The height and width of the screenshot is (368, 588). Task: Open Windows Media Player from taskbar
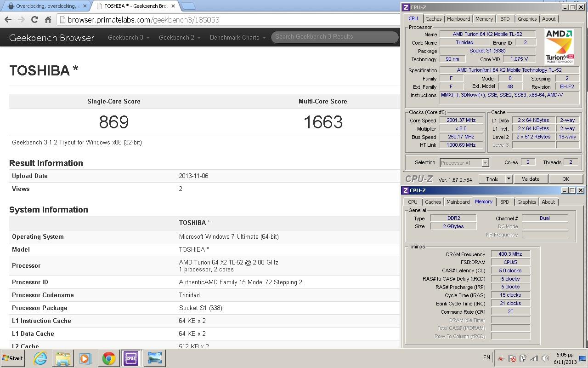tap(85, 358)
